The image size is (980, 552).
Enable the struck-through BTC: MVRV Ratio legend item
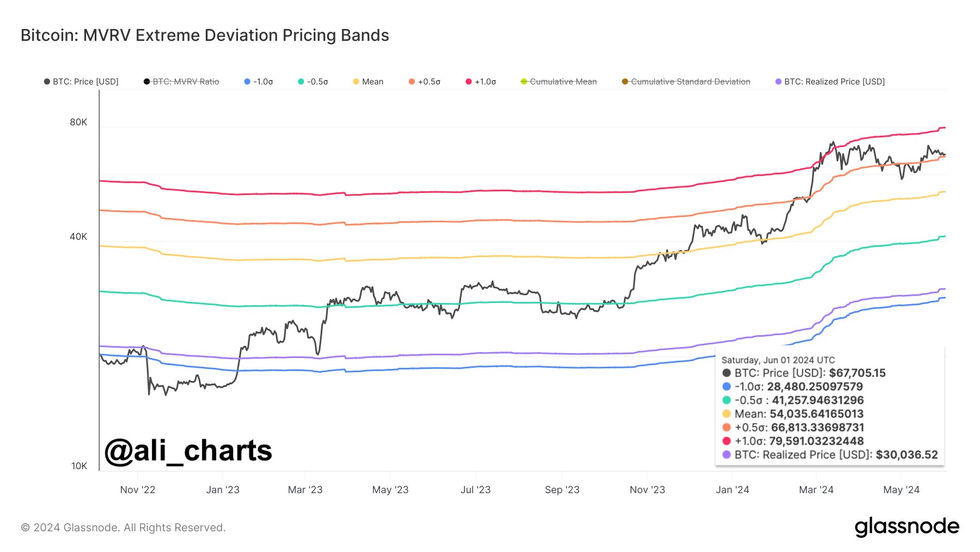181,82
